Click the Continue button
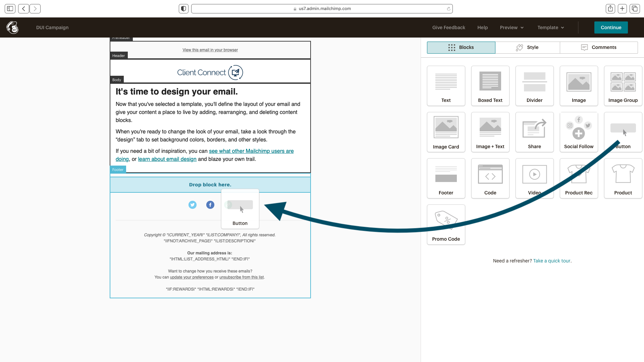Screen dimensions: 644x362 point(611,27)
